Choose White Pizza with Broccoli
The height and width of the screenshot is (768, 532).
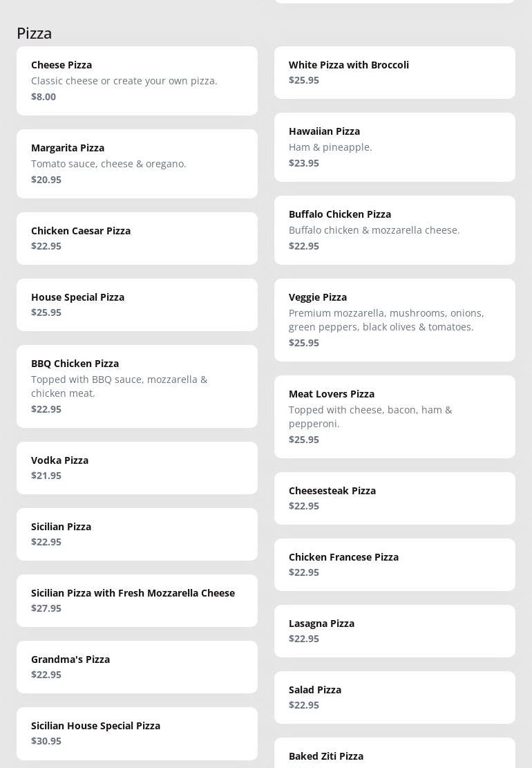395,73
